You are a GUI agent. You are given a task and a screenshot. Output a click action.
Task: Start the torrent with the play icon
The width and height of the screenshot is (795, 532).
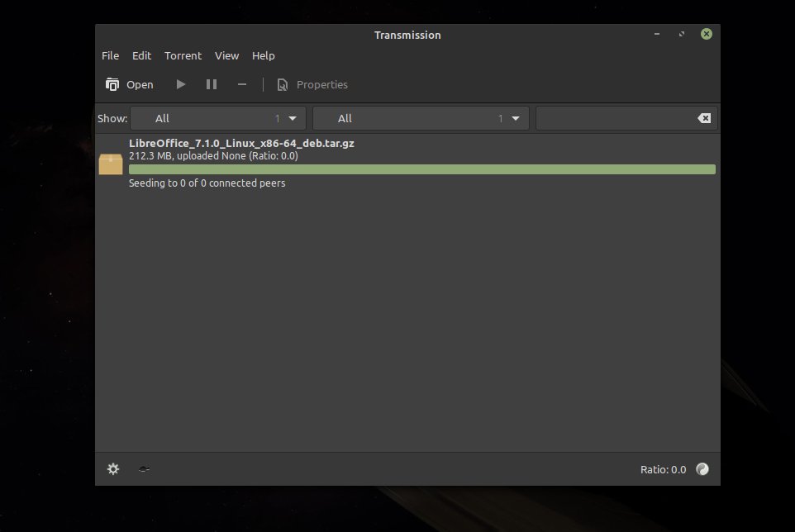tap(180, 84)
